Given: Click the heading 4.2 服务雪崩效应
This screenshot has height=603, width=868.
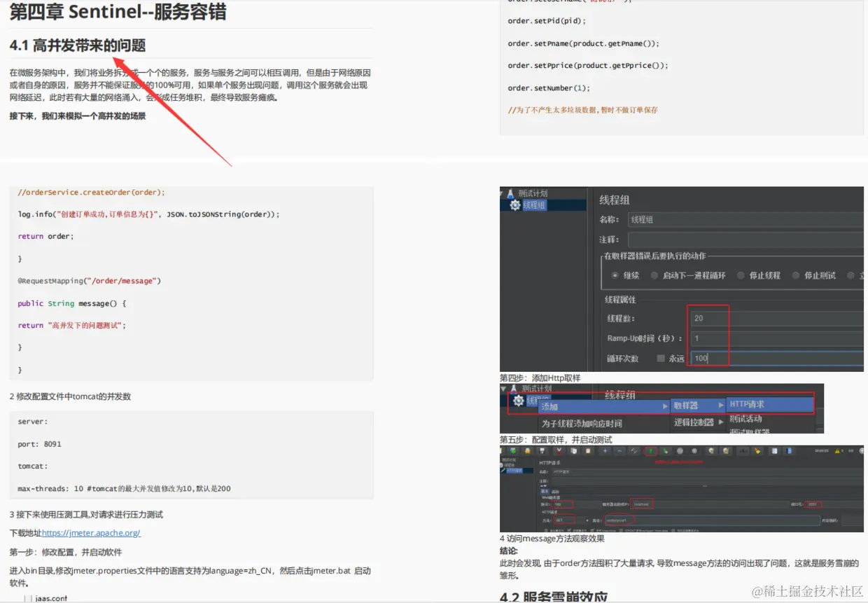Looking at the screenshot, I should coord(554,597).
